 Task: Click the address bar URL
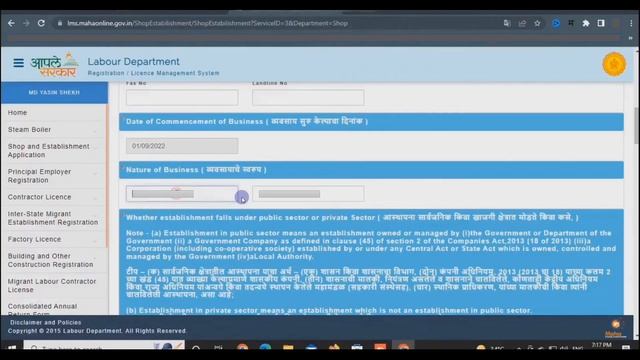(207, 23)
